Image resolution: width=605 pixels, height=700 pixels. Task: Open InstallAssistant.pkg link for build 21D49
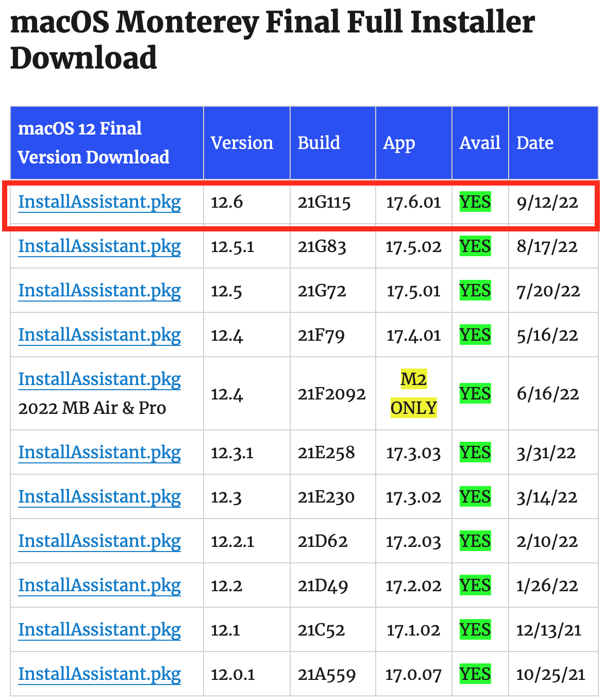pyautogui.click(x=99, y=586)
